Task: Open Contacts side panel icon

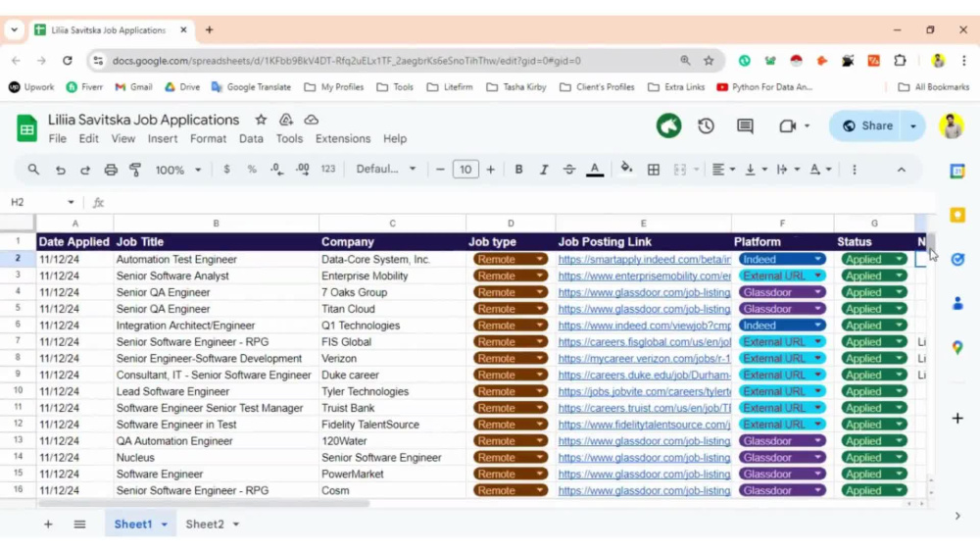Action: [x=956, y=303]
